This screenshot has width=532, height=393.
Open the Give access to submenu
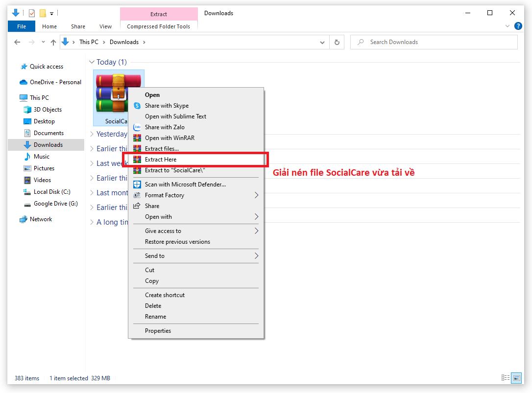tap(196, 231)
